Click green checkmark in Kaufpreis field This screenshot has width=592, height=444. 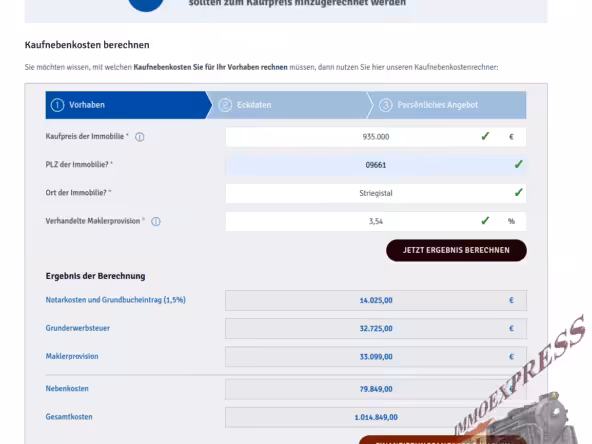[485, 136]
